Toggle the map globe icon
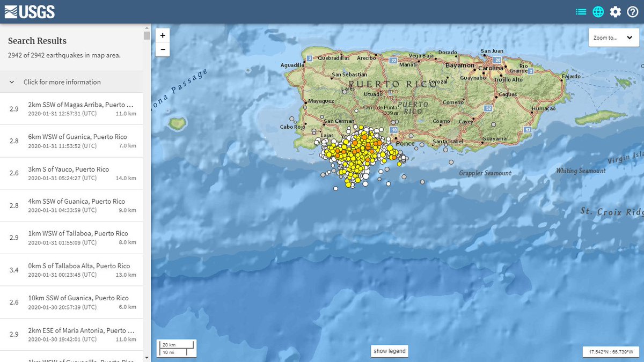This screenshot has height=362, width=644. 598,12
